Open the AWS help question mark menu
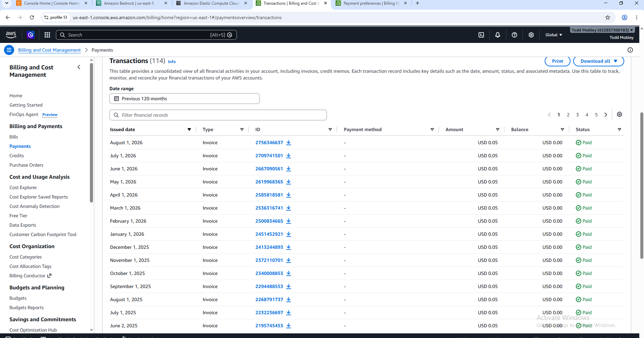The height and width of the screenshot is (338, 644). pyautogui.click(x=514, y=35)
